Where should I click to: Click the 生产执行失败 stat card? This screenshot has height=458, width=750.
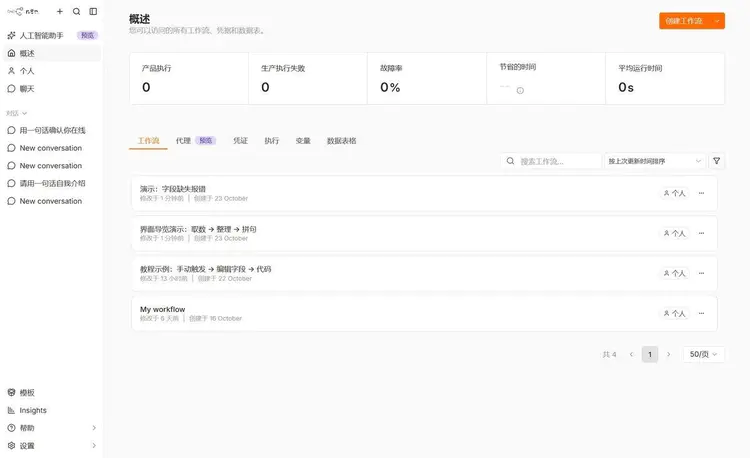(308, 78)
